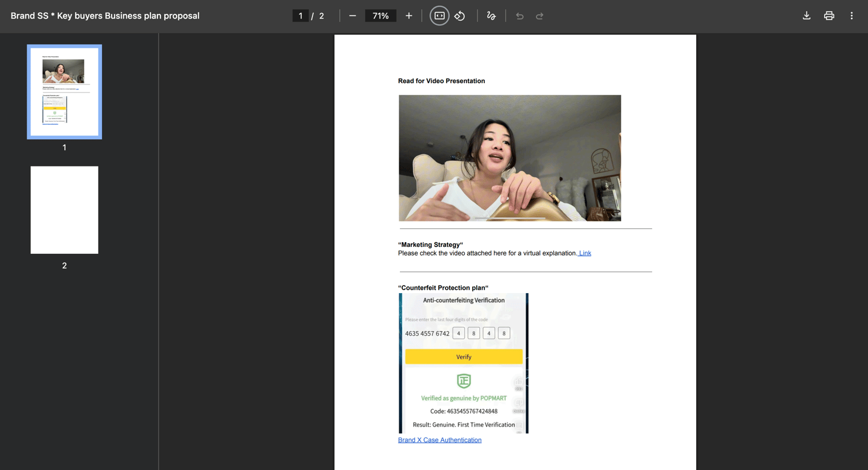Viewport: 868px width, 470px height.
Task: Click the document title in the toolbar
Action: 105,16
